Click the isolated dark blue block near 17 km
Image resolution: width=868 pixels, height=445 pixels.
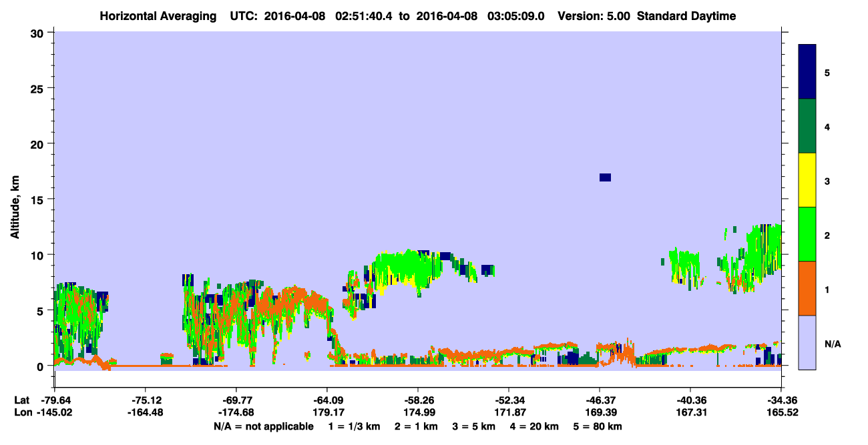coord(605,177)
